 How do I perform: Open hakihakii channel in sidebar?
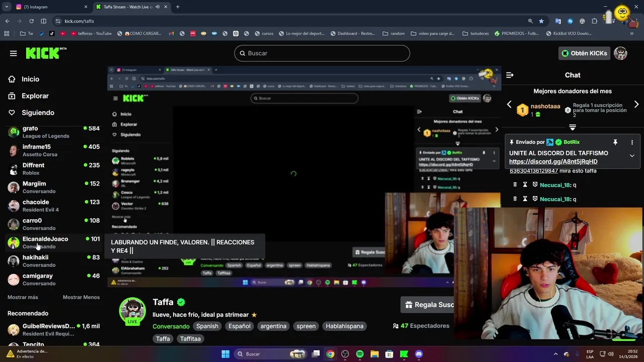click(x=53, y=261)
